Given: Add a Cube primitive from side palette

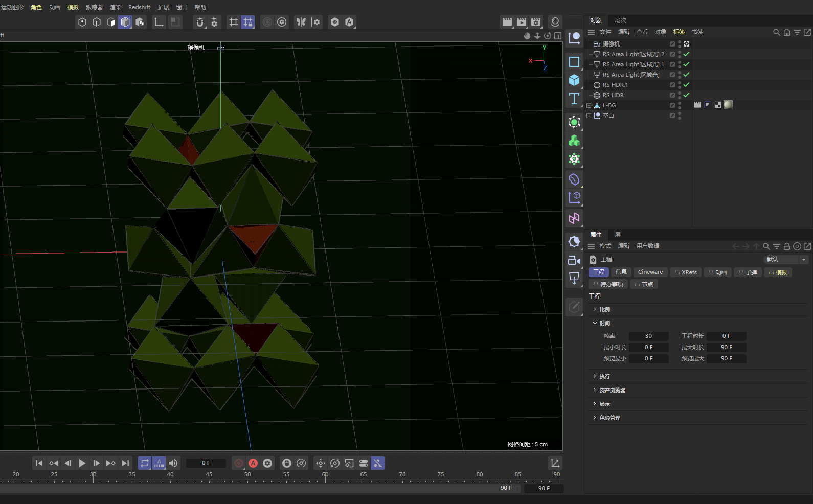Looking at the screenshot, I should pos(574,80).
